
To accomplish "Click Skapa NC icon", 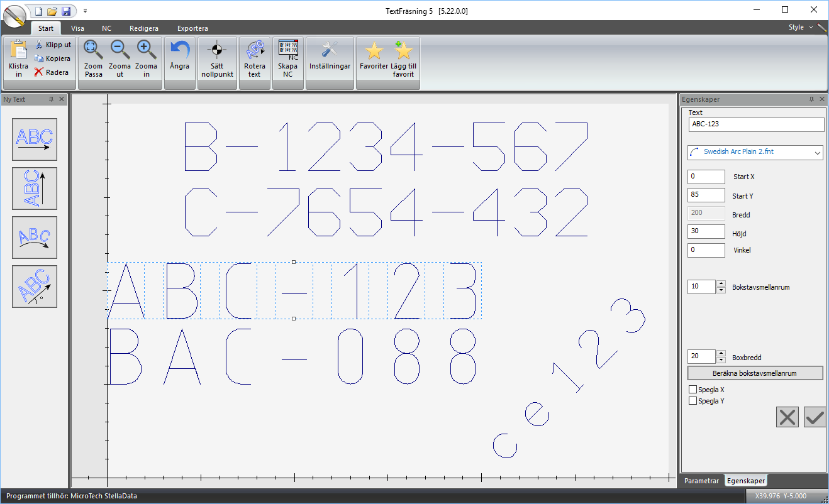I will 287,50.
